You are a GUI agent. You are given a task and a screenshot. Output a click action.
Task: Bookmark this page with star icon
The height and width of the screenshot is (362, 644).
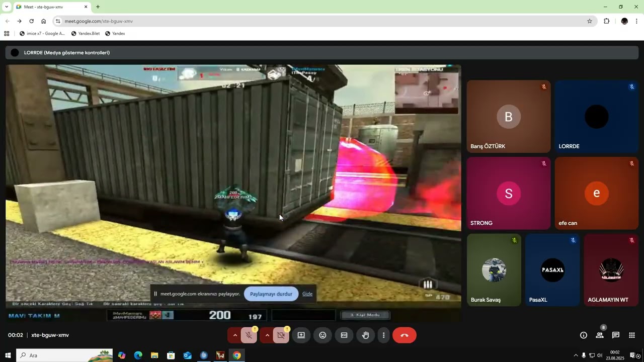click(x=590, y=21)
